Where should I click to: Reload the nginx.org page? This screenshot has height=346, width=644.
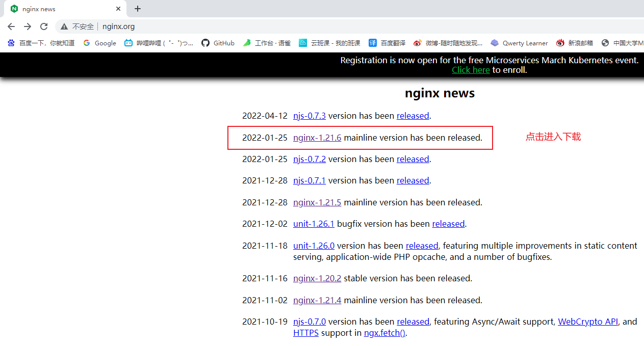pyautogui.click(x=44, y=26)
